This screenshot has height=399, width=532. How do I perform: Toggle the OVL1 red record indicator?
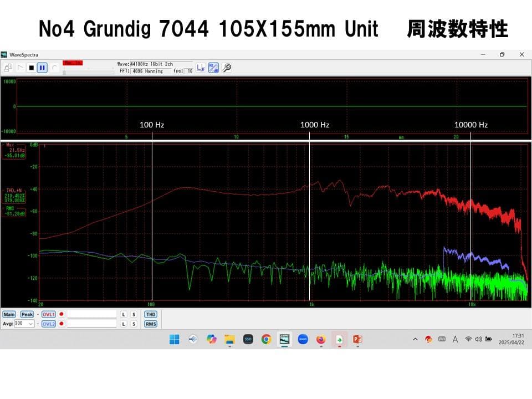point(62,314)
